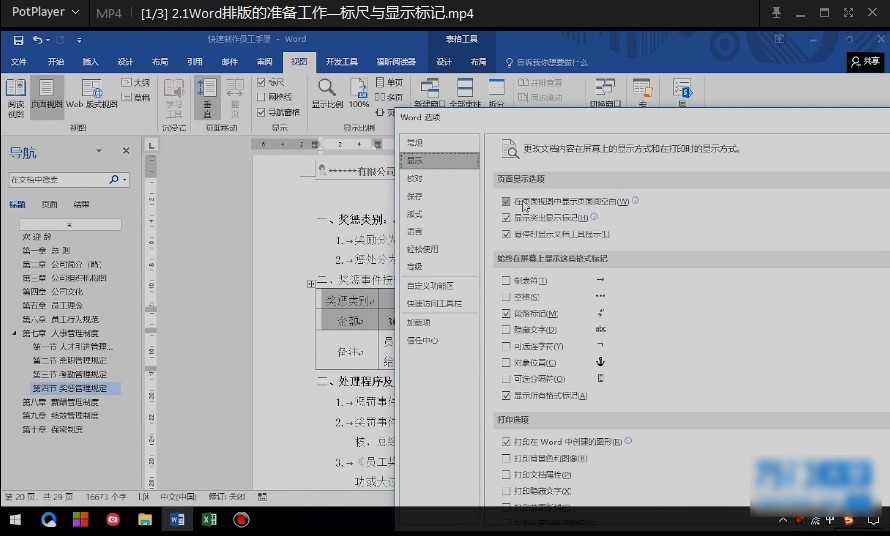Open navigation pane options dropdown arrow
Image resolution: width=890 pixels, height=536 pixels.
point(99,150)
